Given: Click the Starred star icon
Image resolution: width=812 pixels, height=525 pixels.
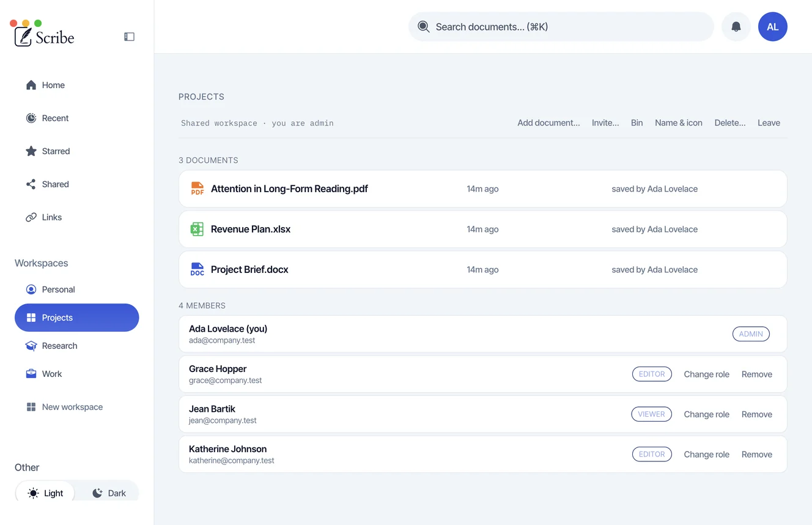Looking at the screenshot, I should [31, 151].
